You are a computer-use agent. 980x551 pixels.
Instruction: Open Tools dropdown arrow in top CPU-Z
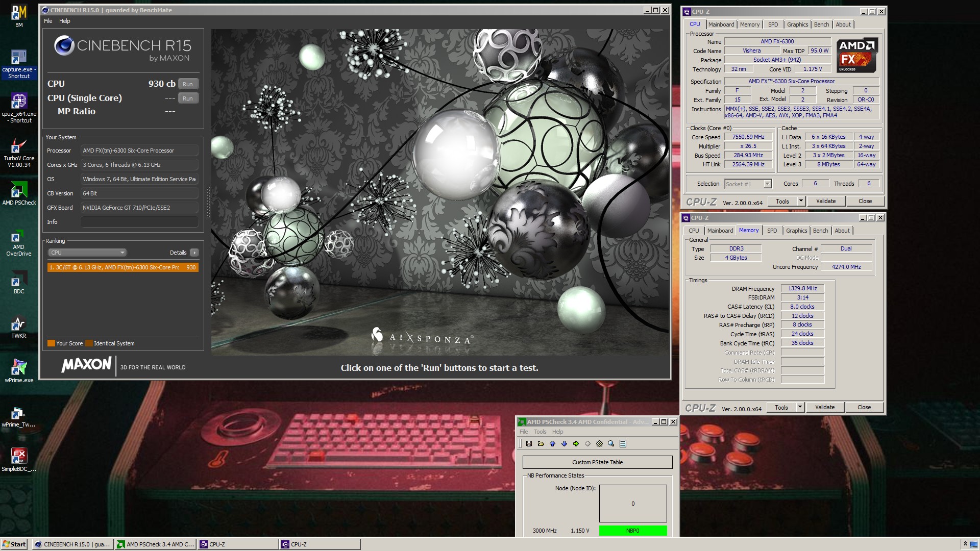801,201
